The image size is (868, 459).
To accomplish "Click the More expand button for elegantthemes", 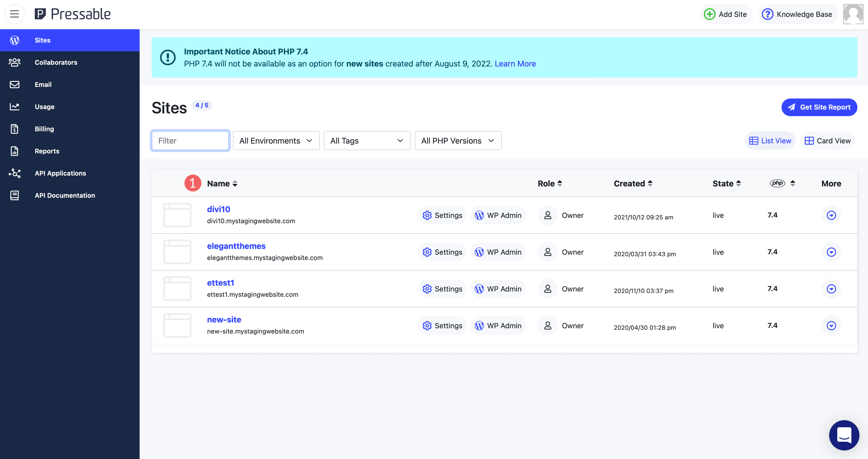I will pos(831,252).
